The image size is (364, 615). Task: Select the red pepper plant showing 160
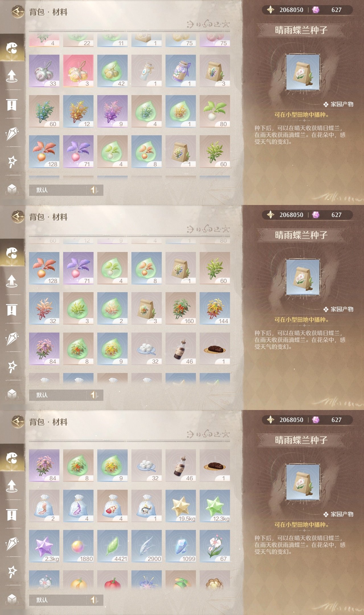181,308
